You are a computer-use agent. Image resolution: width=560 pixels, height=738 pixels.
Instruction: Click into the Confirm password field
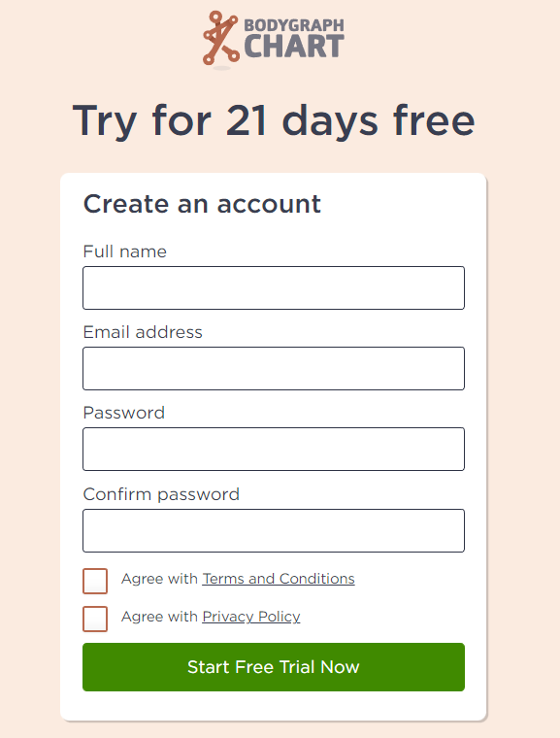274,530
